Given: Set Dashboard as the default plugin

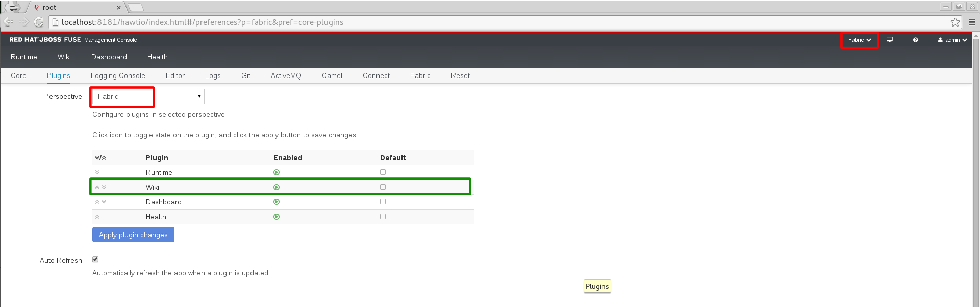Looking at the screenshot, I should (x=383, y=202).
